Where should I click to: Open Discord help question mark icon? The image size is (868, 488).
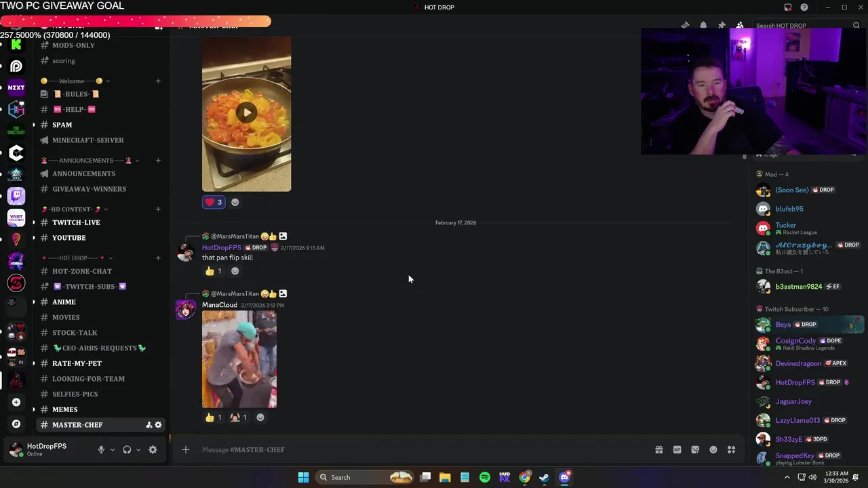pos(804,7)
